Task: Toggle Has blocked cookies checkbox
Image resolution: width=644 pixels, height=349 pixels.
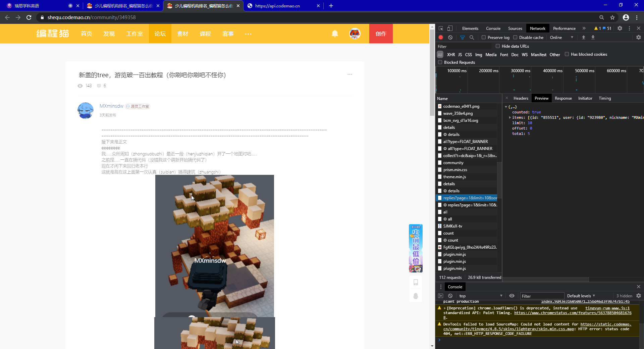Action: [567, 54]
